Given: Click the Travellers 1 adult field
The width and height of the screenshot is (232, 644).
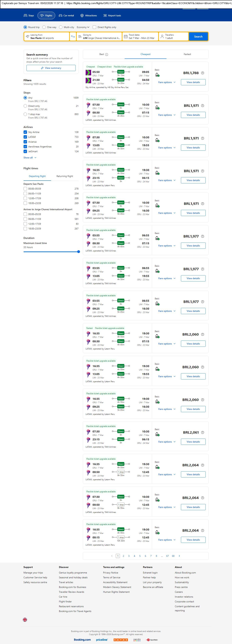Looking at the screenshot, I should (174, 36).
